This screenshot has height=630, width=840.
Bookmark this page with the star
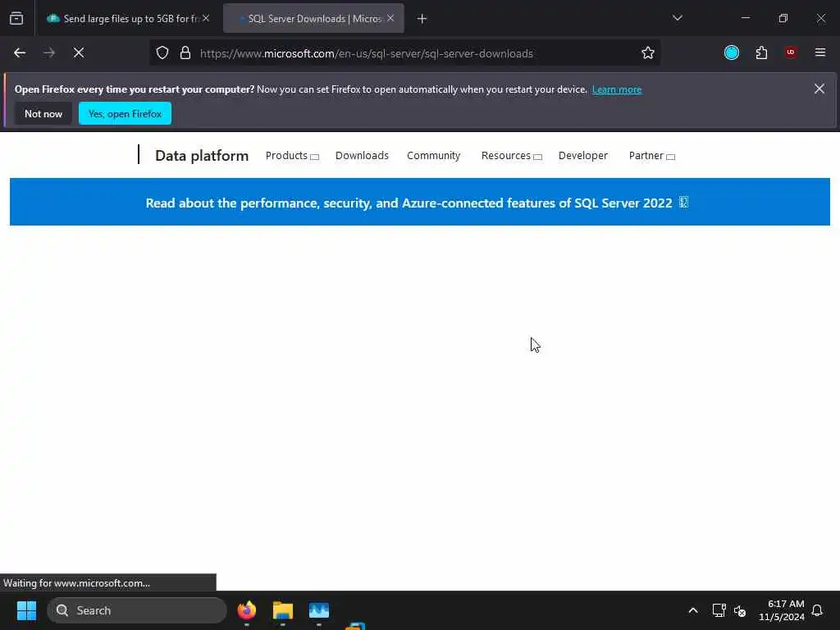(x=648, y=52)
